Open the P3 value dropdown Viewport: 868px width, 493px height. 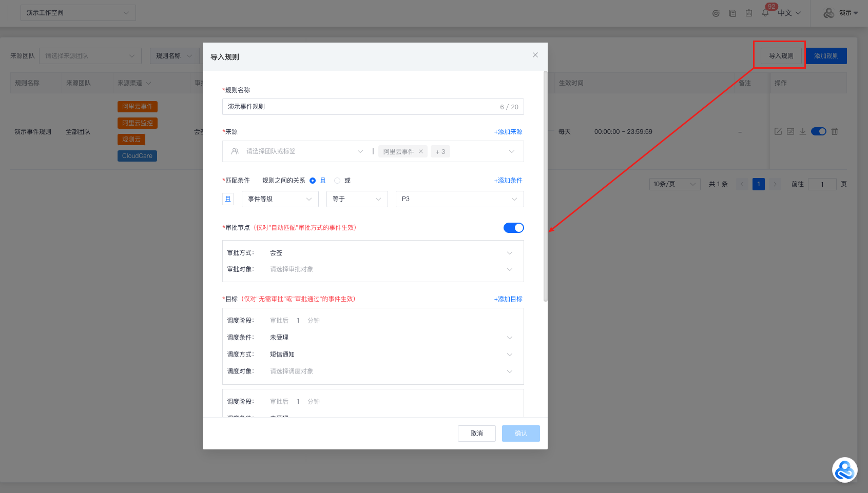point(459,199)
